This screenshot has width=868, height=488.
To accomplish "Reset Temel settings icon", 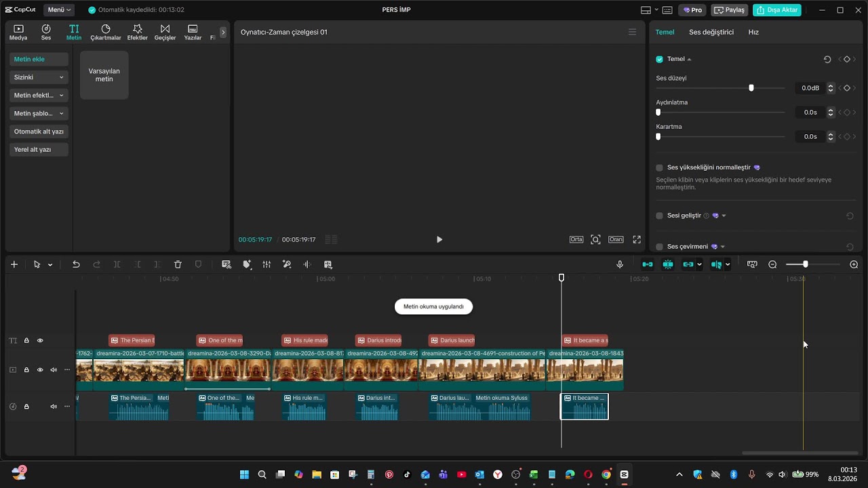I will [x=827, y=60].
